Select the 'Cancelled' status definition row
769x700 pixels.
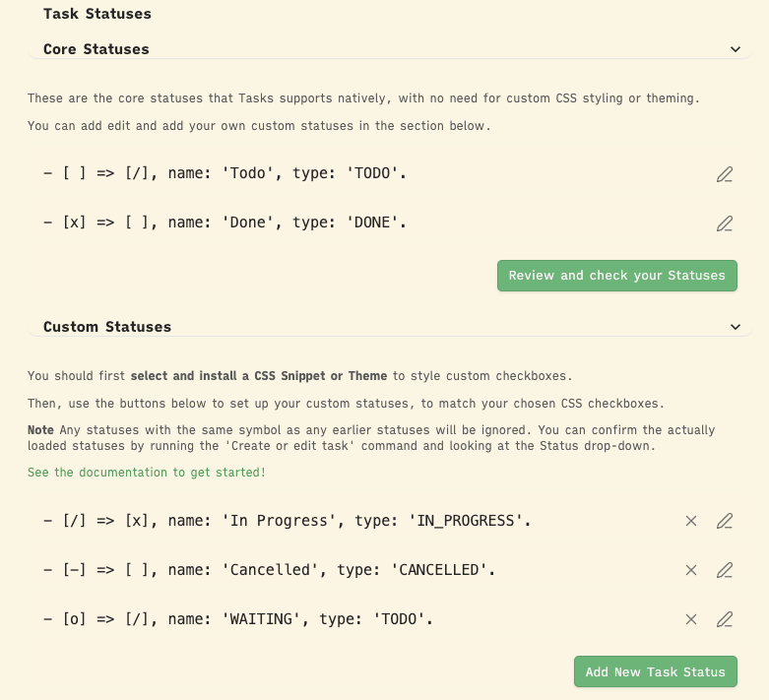coord(266,569)
